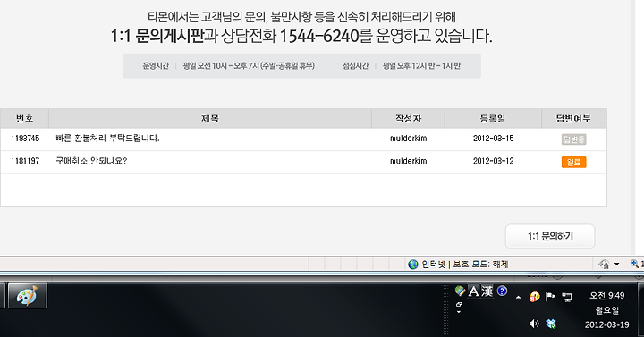The height and width of the screenshot is (337, 644).
Task: Click the Show desktop button beside the clock
Action: pos(640,310)
